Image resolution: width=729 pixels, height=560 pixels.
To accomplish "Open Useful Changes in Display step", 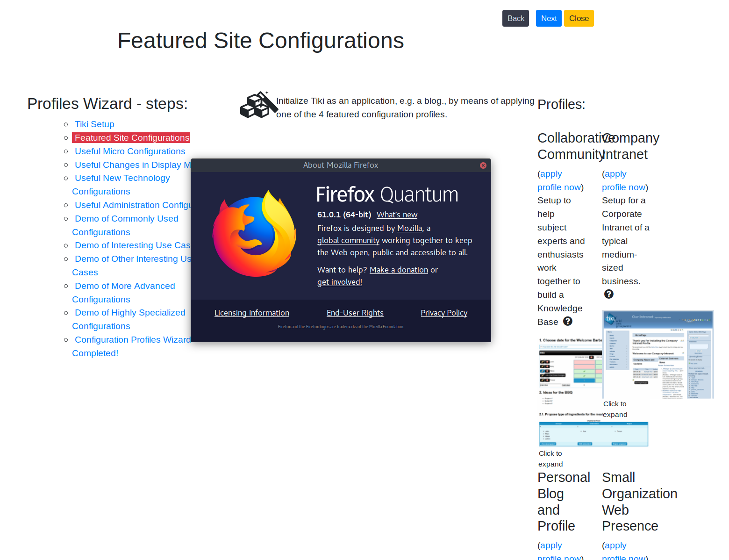I will pyautogui.click(x=133, y=165).
